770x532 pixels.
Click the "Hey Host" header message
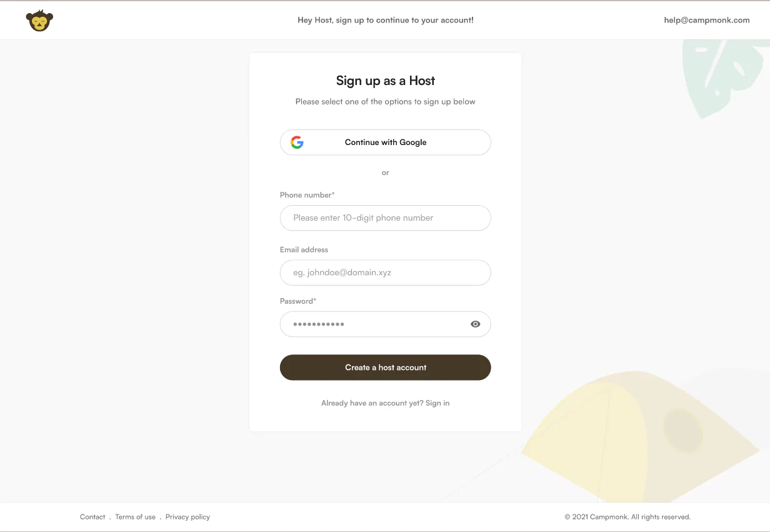pyautogui.click(x=385, y=20)
